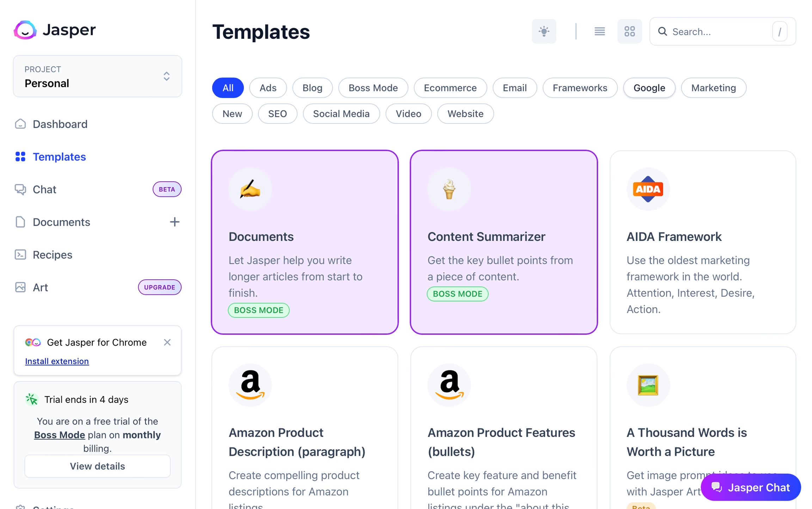Switch to grid view layout

point(629,31)
